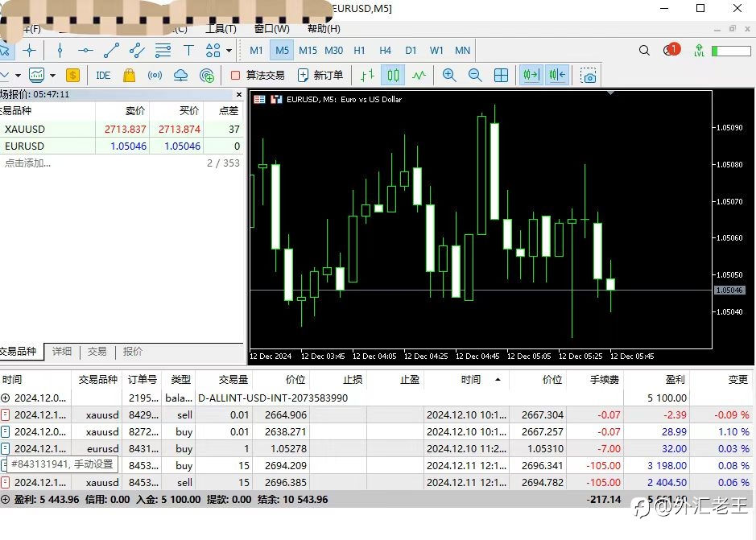Select the XAUUSD row in market watch
756x540 pixels.
pyautogui.click(x=121, y=130)
